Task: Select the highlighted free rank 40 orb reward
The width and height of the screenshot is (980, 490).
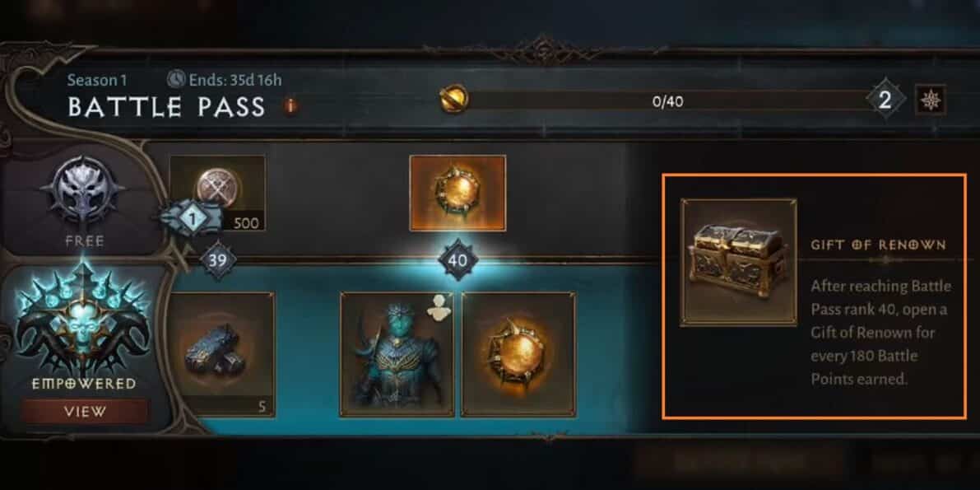Action: point(457,194)
